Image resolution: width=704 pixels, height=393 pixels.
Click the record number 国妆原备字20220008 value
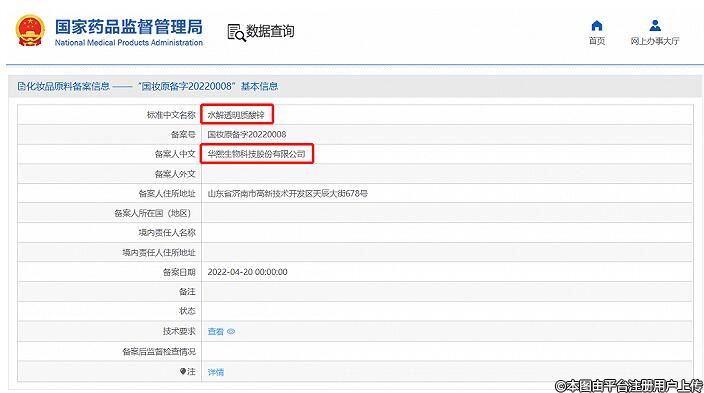pos(246,134)
